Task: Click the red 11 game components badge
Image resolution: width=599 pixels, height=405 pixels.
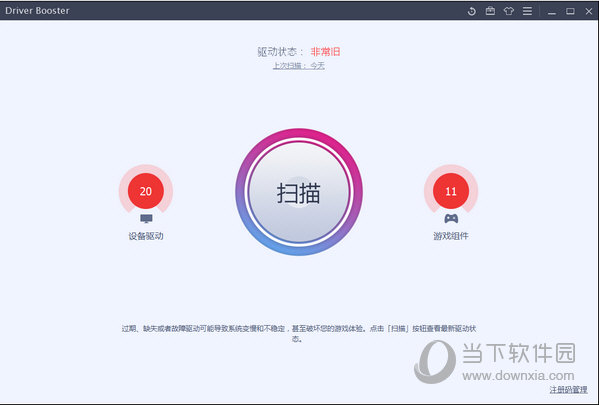Action: coord(451,191)
